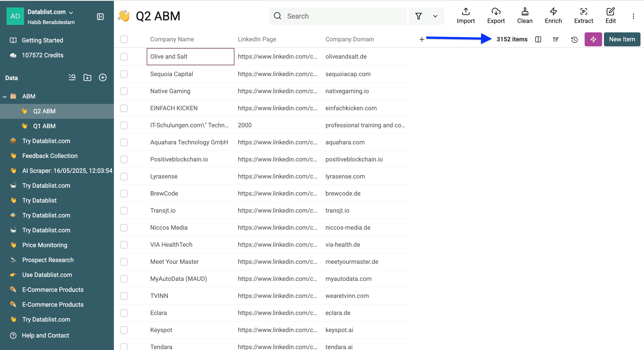
Task: Select the Enrich tool
Action: point(553,16)
